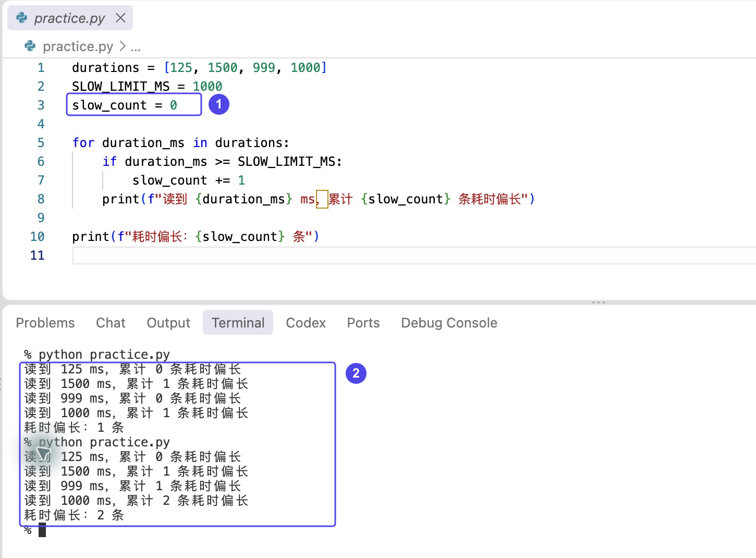Click the Python icon in practice.py tab
Screen dimensions: 756x558
click(x=22, y=18)
